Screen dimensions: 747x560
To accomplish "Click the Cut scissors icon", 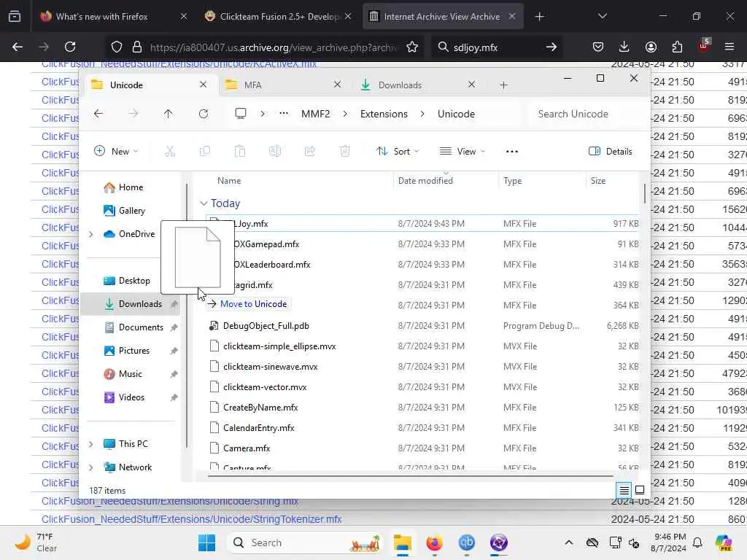I will (x=170, y=152).
